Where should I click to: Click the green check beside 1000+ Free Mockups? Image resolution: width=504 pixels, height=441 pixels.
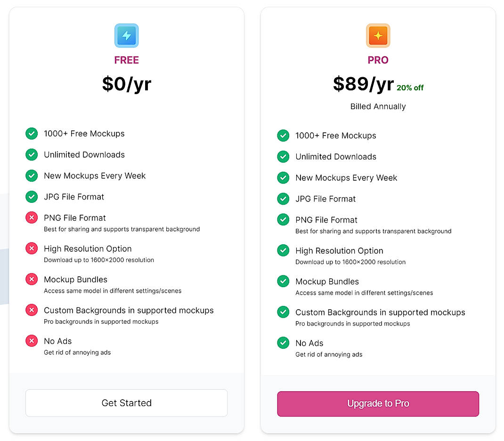[31, 134]
